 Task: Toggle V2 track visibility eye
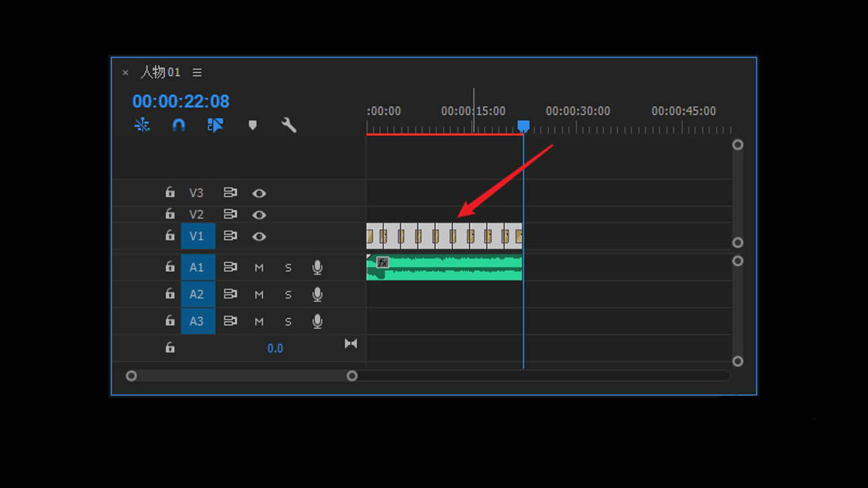[x=259, y=215]
